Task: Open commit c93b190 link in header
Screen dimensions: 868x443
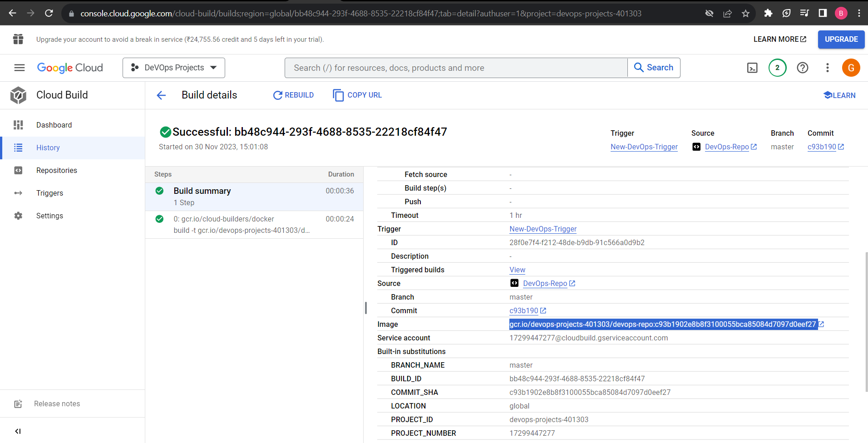Action: pyautogui.click(x=825, y=147)
